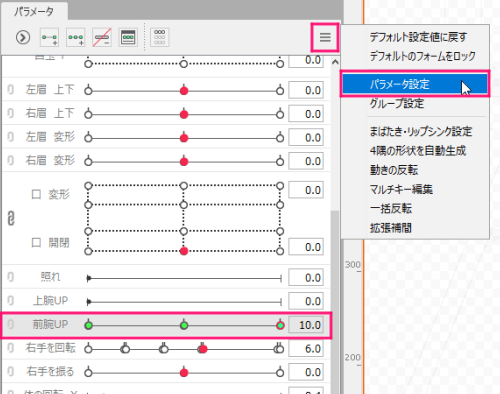The width and height of the screenshot is (500, 394).
Task: Click the scroll up arrow of parameter list
Action: point(335,62)
